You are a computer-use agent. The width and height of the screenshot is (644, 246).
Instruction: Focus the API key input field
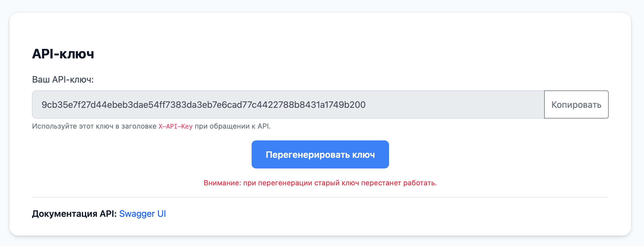288,104
